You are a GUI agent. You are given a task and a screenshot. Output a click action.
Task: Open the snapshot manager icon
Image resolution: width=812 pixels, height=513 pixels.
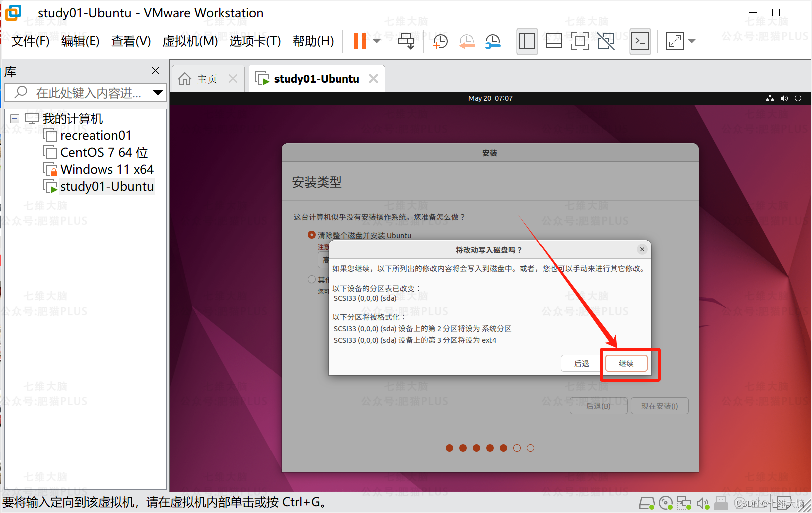pyautogui.click(x=493, y=41)
